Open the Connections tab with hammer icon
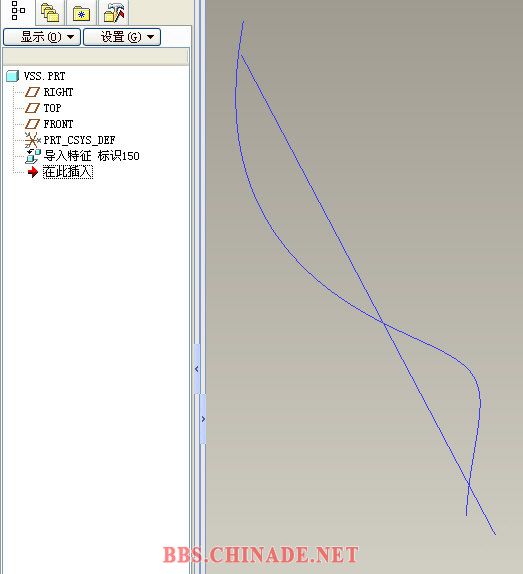The width and height of the screenshot is (523, 574). [114, 12]
